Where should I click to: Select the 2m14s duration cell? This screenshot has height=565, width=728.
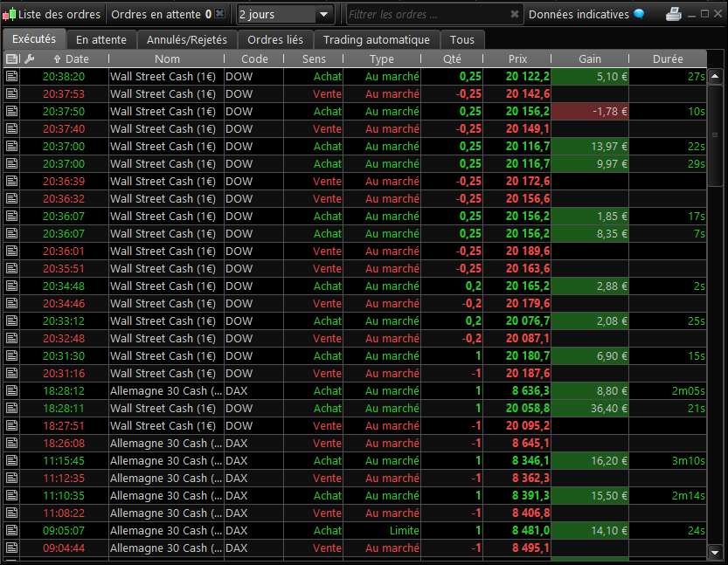668,496
